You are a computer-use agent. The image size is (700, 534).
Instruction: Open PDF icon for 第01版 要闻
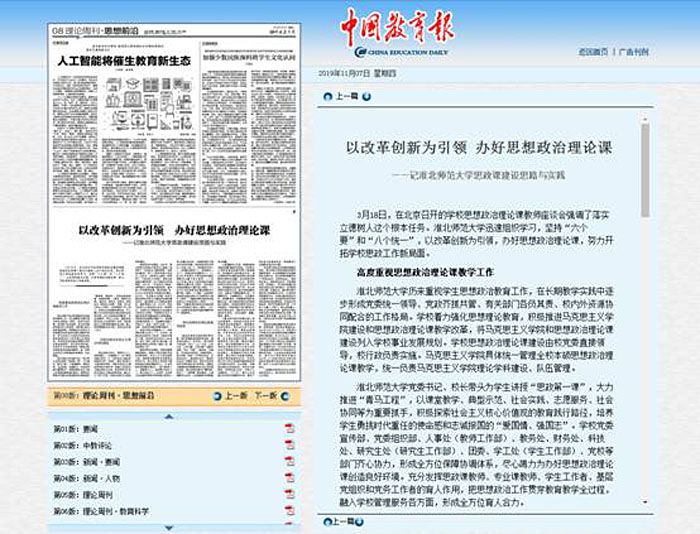[290, 428]
